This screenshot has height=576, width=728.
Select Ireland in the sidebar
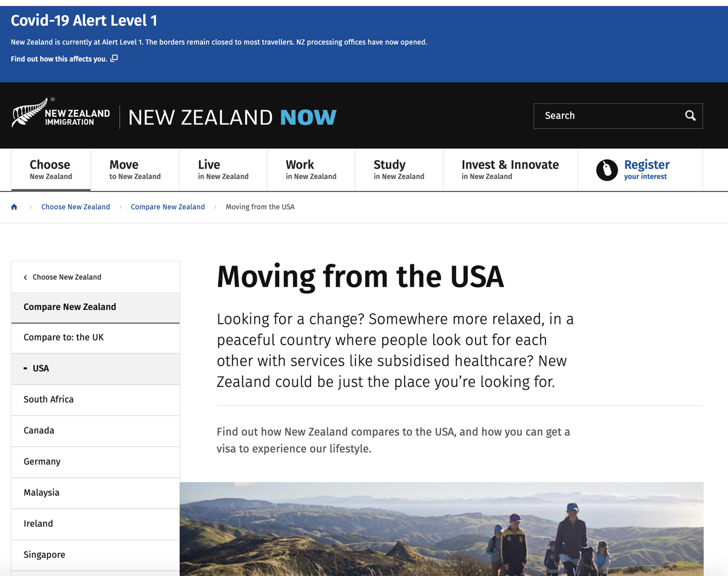(95, 524)
